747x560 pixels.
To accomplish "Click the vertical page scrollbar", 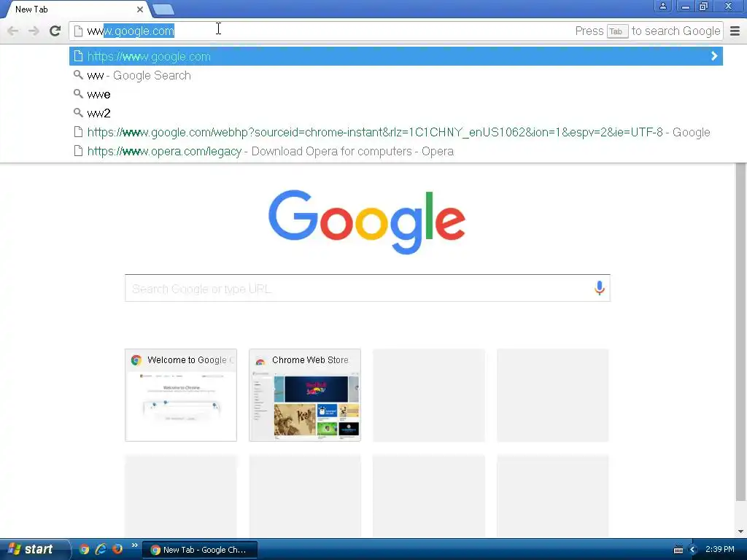I will tap(740, 332).
